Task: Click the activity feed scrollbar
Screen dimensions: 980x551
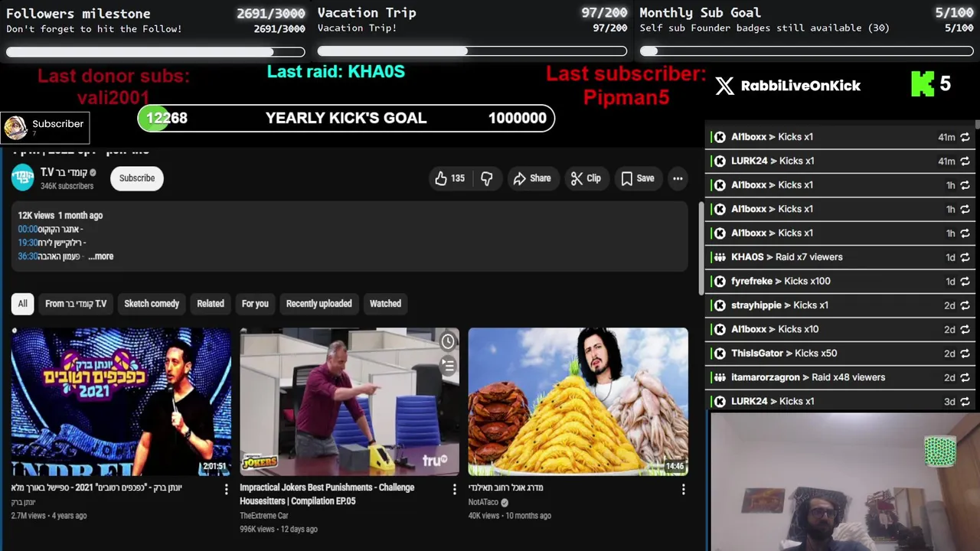Action: pos(977,125)
